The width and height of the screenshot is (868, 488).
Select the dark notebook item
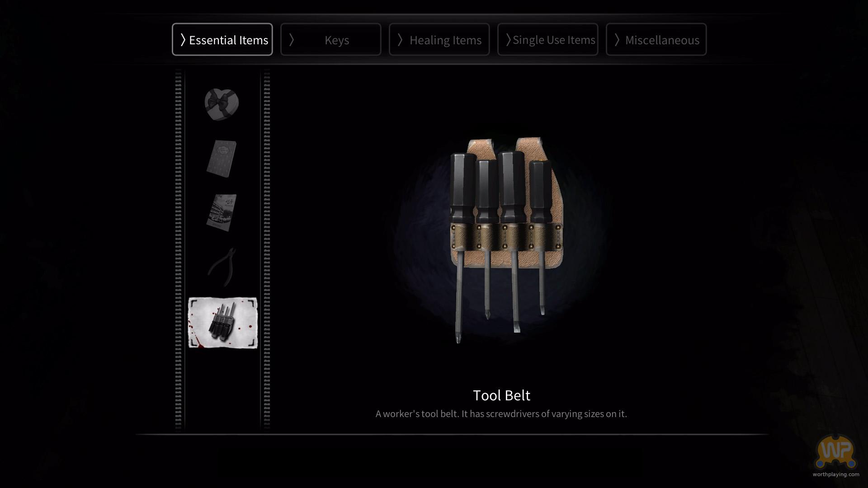point(222,159)
